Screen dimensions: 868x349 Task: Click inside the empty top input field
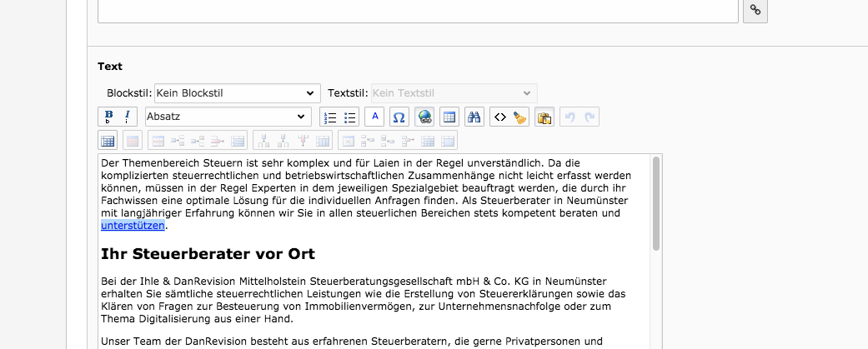(417, 9)
